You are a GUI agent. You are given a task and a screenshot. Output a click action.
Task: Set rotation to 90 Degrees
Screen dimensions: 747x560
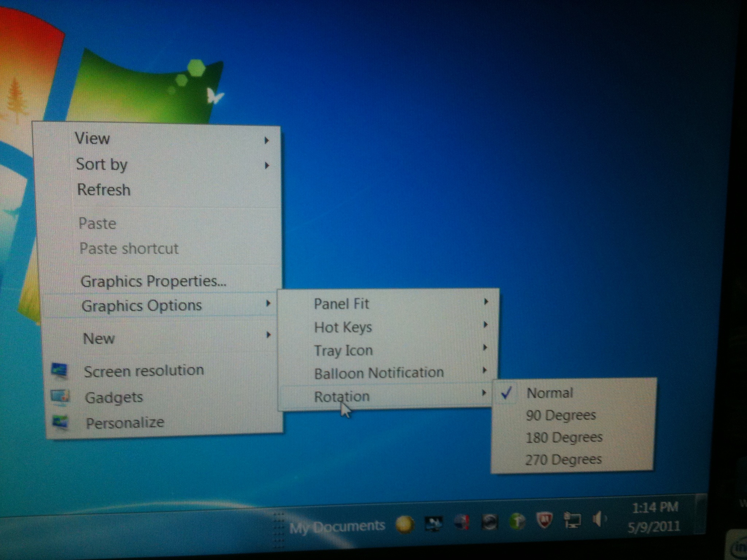[x=561, y=415]
